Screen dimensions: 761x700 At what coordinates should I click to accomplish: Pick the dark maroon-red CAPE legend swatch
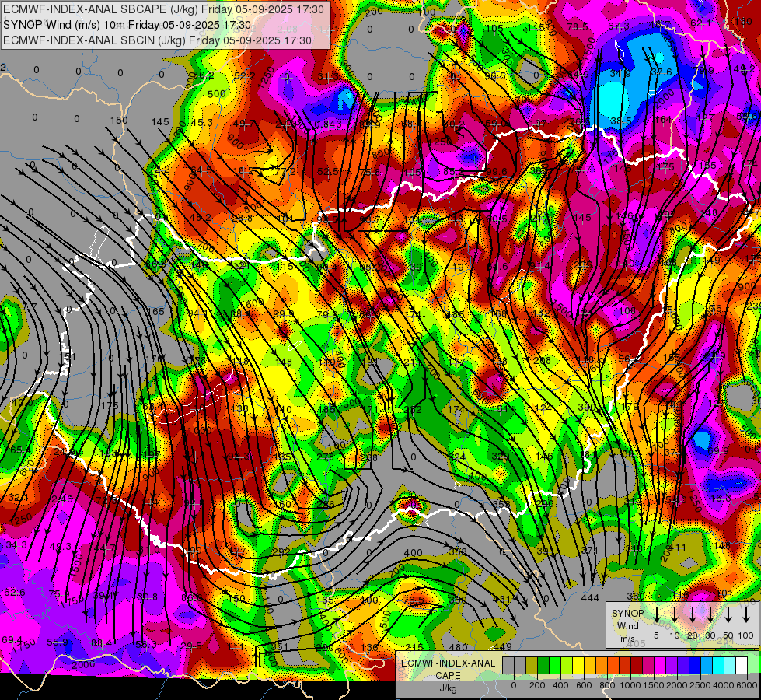637,666
